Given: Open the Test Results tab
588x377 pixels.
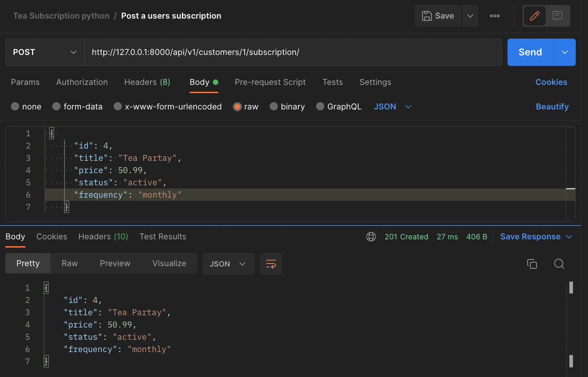Looking at the screenshot, I should (163, 237).
